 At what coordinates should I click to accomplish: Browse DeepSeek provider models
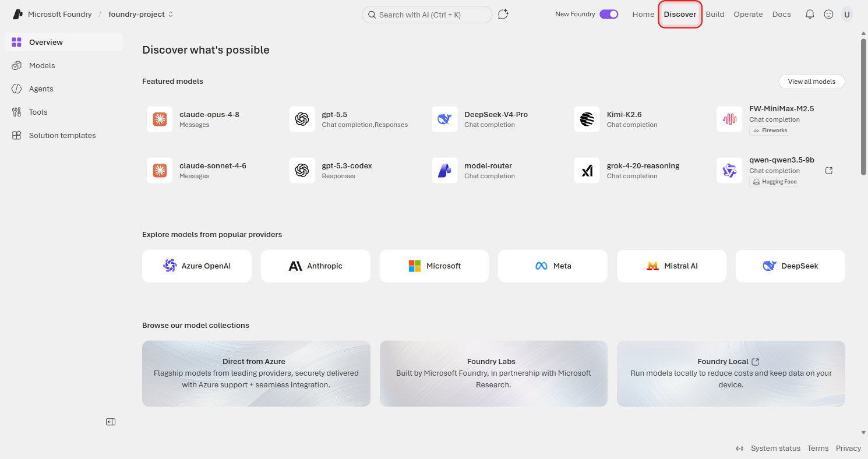pyautogui.click(x=791, y=266)
